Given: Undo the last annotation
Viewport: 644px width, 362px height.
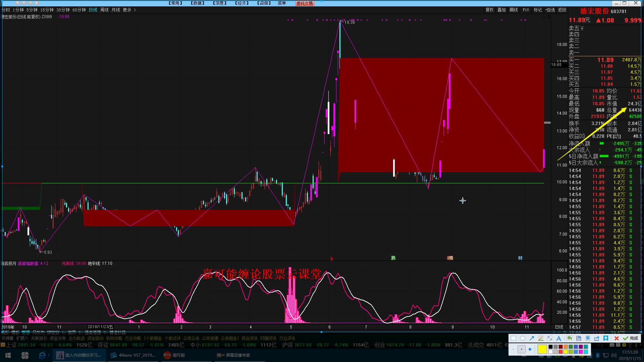Looking at the screenshot, I should (x=570, y=338).
